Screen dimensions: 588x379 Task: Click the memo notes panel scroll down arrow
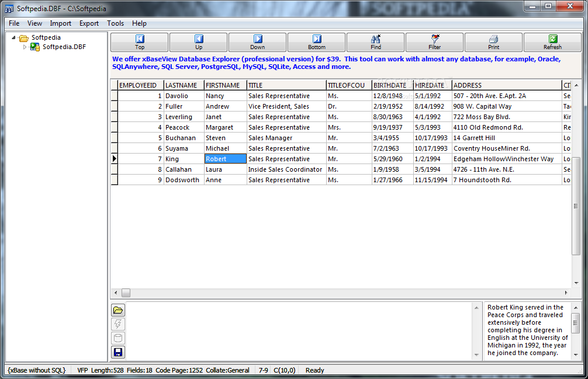coord(576,354)
